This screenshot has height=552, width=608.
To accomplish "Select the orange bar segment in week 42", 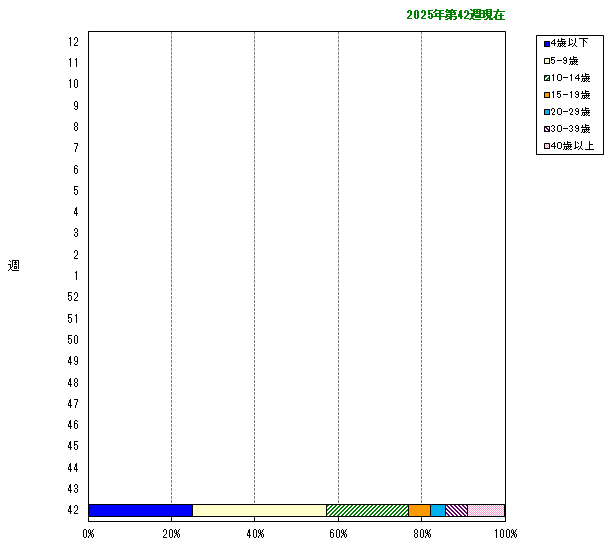I will [419, 510].
